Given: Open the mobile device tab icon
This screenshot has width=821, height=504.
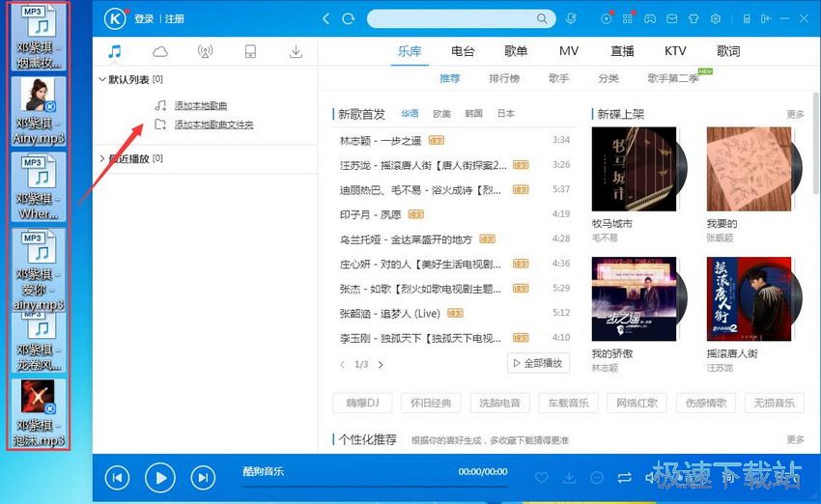Looking at the screenshot, I should click(251, 51).
